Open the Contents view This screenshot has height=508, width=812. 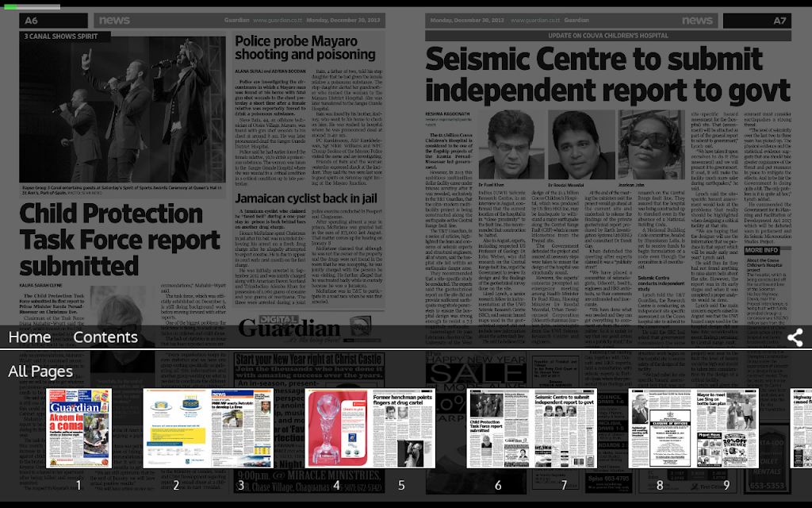coord(105,337)
